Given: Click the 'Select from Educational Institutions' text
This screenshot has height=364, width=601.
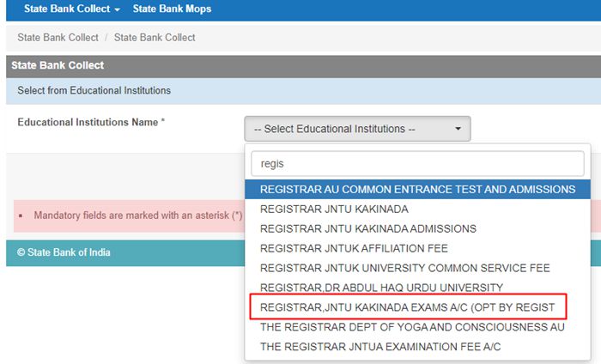Looking at the screenshot, I should [x=94, y=90].
